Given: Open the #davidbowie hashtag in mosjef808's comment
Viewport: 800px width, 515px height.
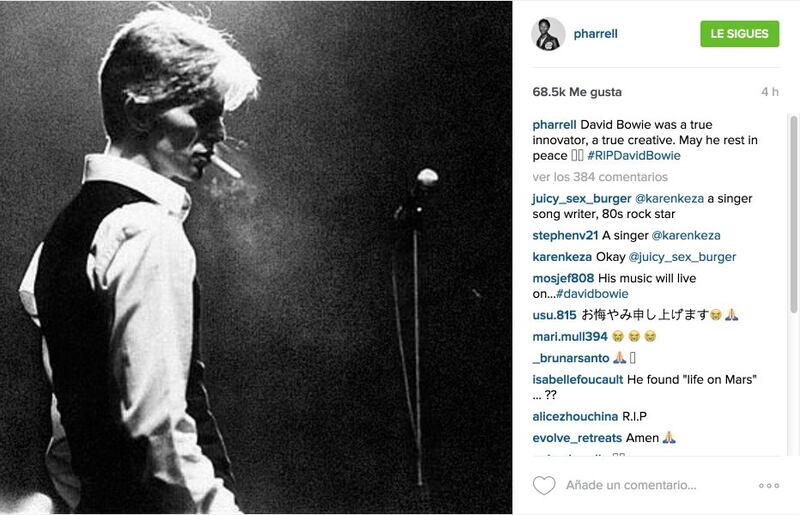Looking at the screenshot, I should pos(592,293).
